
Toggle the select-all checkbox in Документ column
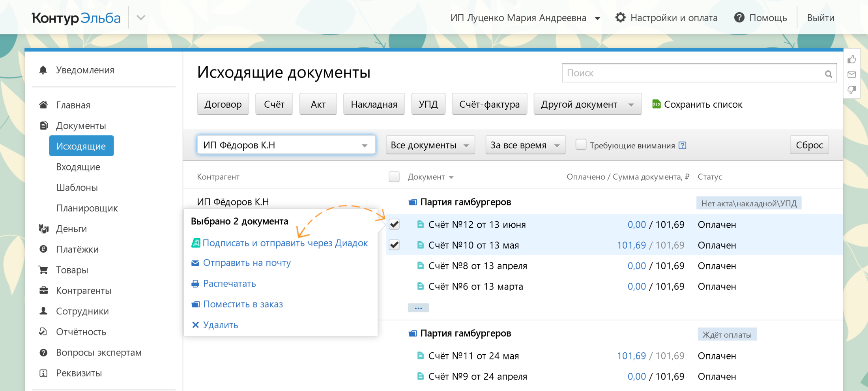pyautogui.click(x=394, y=176)
